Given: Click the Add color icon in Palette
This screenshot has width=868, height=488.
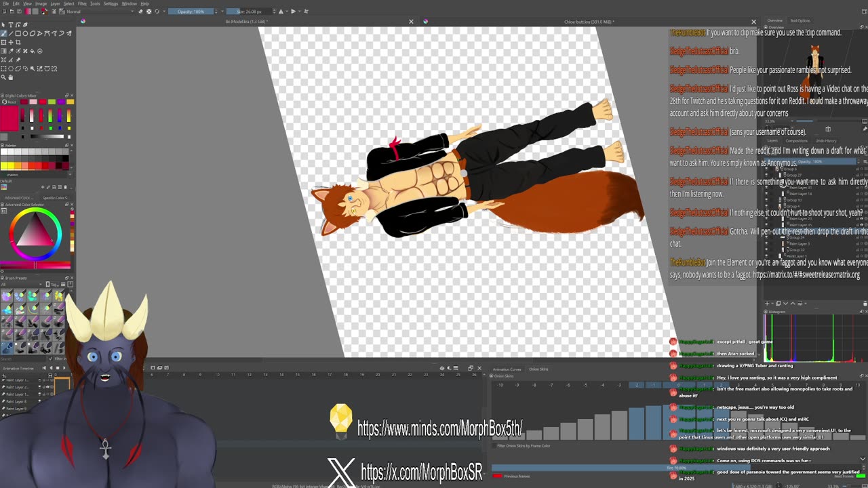Looking at the screenshot, I should coord(43,187).
